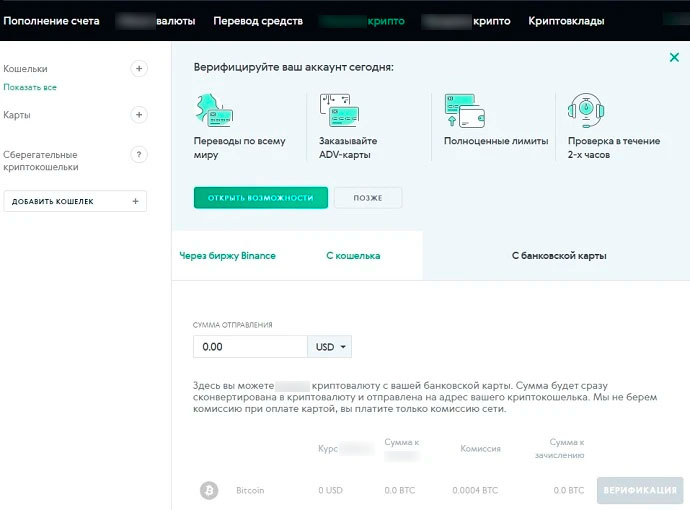690x510 pixels.
Task: Click the plus icon next to Карты
Action: click(x=139, y=115)
